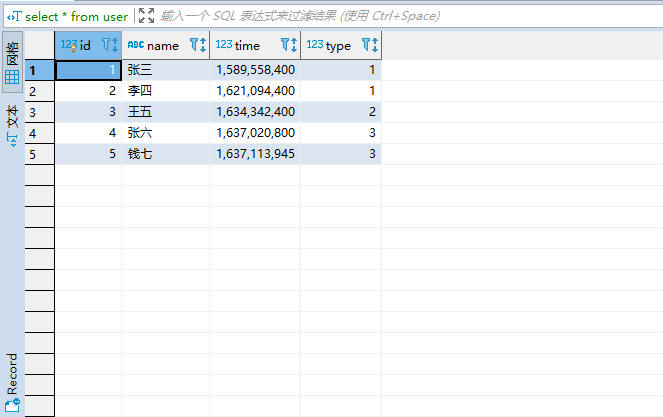The image size is (663, 417).
Task: Click the filter icon in the type column header
Action: pyautogui.click(x=365, y=45)
